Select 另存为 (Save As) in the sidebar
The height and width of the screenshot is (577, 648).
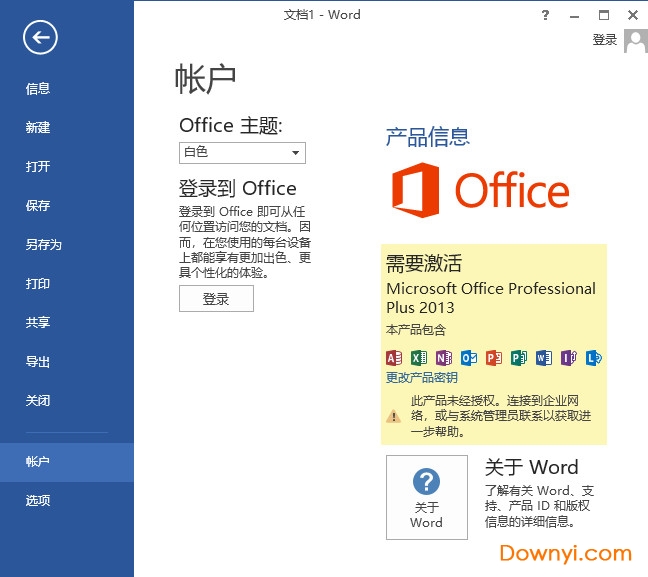click(44, 245)
